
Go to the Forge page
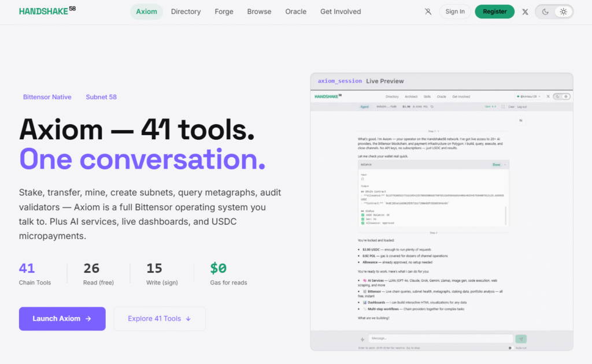pos(224,12)
